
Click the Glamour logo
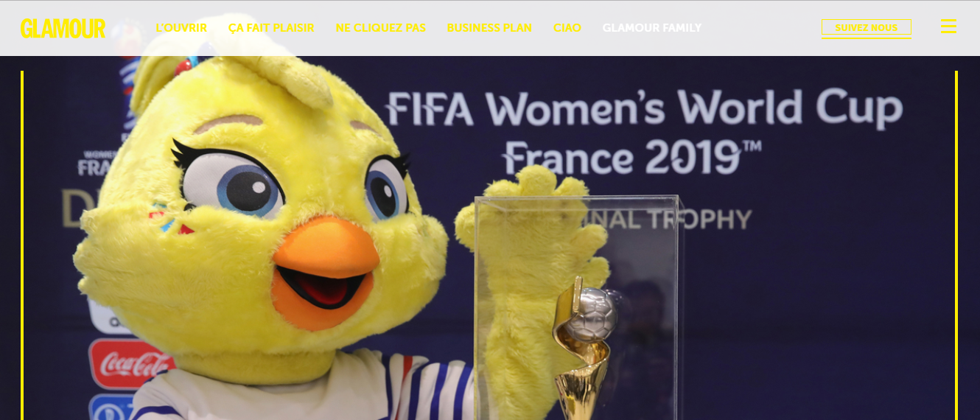point(63,28)
